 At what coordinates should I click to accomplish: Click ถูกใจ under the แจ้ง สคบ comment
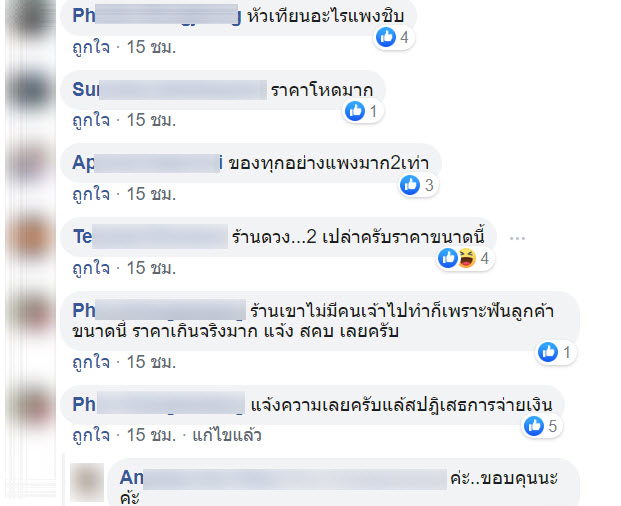91,362
